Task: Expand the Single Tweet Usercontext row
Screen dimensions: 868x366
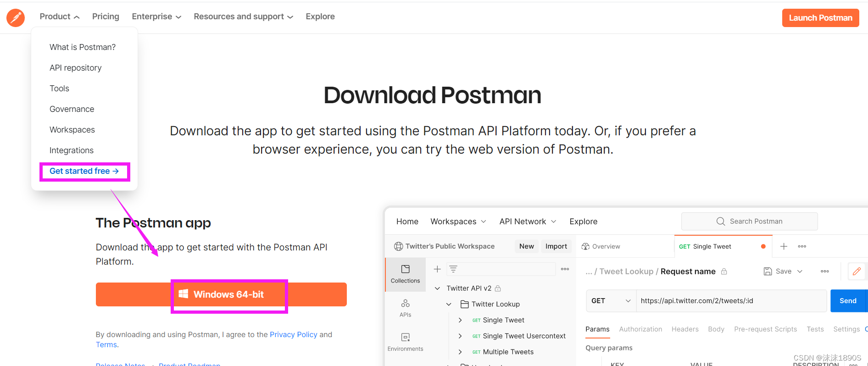Action: pyautogui.click(x=460, y=336)
